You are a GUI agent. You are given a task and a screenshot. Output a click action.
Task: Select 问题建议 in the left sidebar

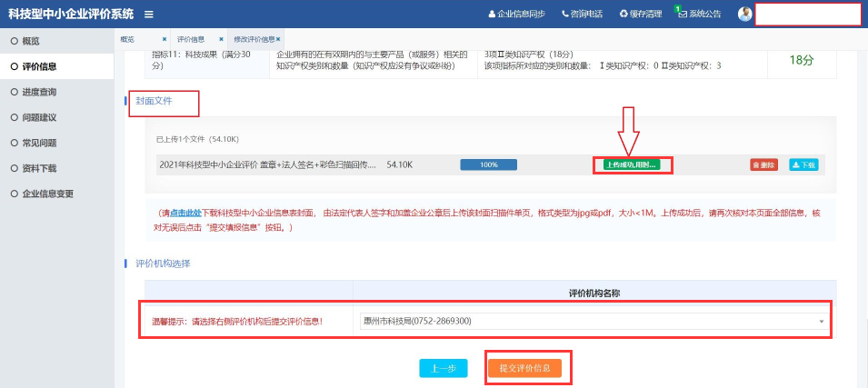click(39, 117)
